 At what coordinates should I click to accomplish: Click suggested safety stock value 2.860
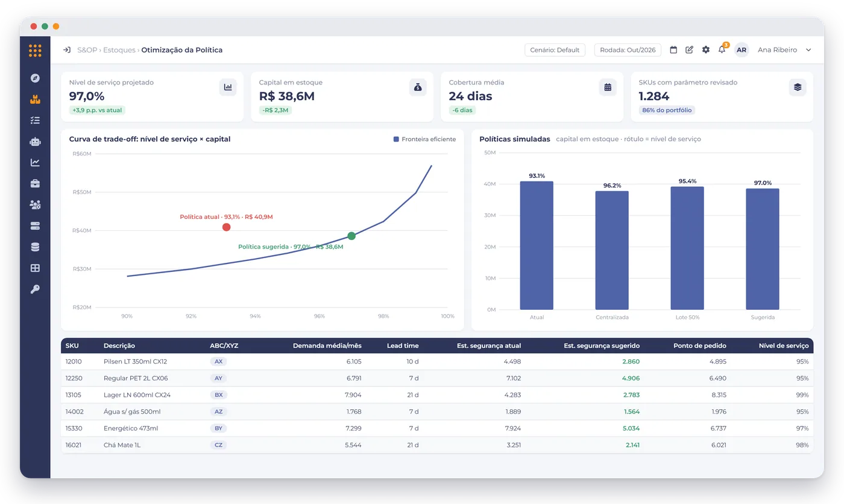point(631,362)
